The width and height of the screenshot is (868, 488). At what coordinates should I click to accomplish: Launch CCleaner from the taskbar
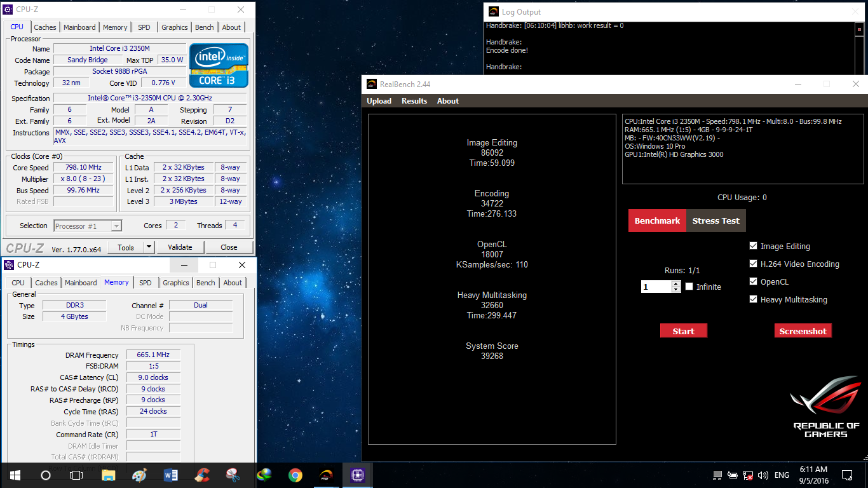coord(202,475)
